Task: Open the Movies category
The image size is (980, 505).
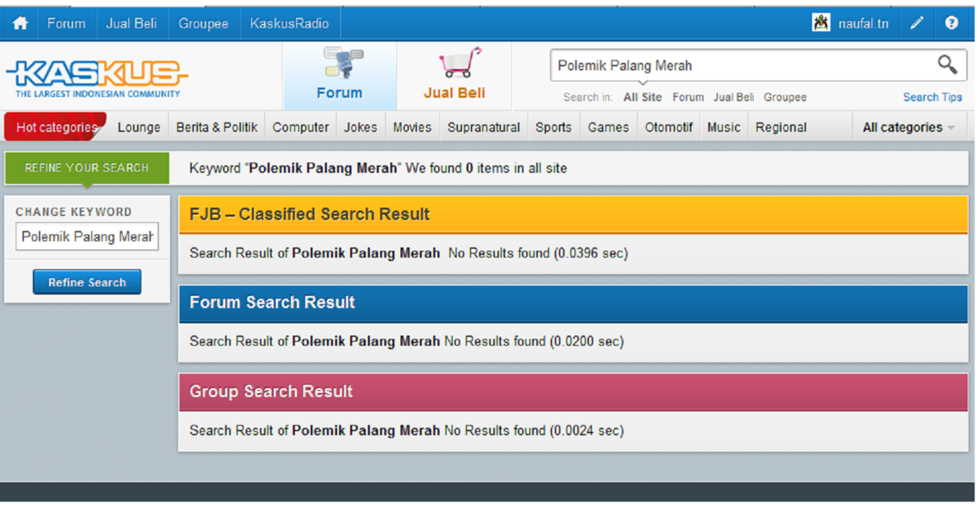Action: point(413,127)
